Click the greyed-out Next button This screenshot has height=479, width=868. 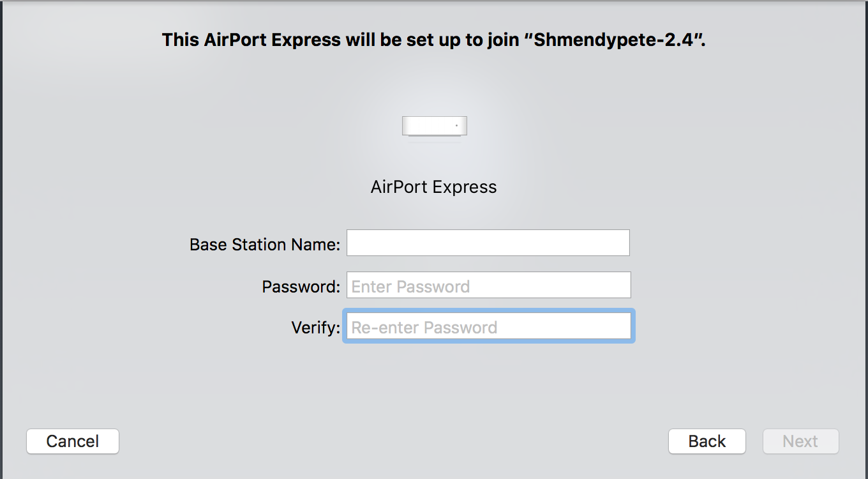point(800,441)
